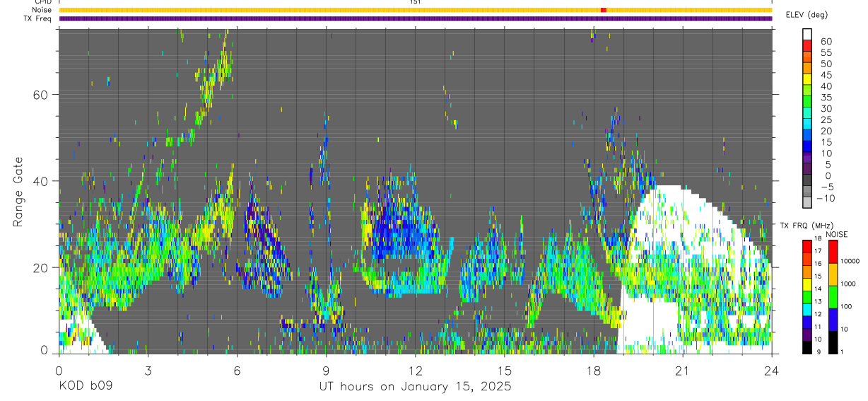Click the '10000' label on the NOISE legend
This screenshot has width=868, height=401.
(850, 262)
